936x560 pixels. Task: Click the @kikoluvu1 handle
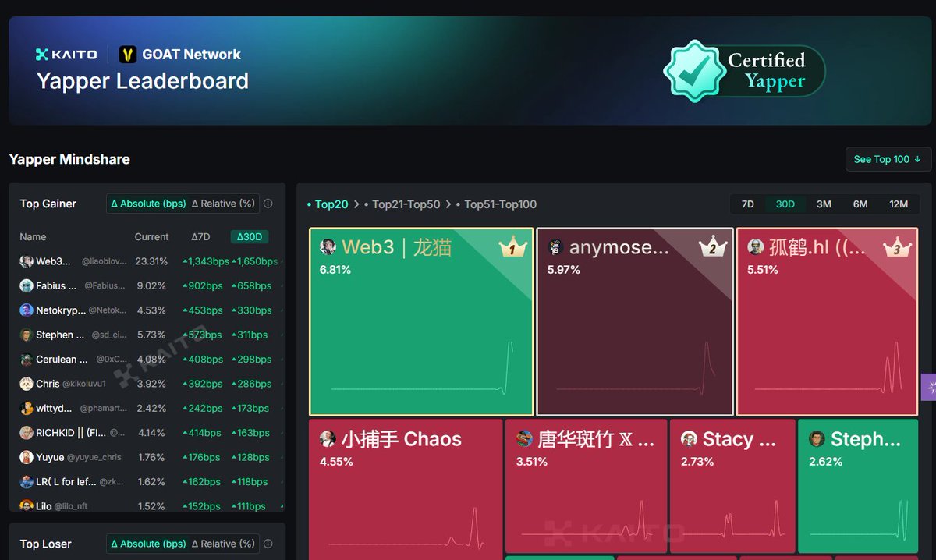pos(84,384)
